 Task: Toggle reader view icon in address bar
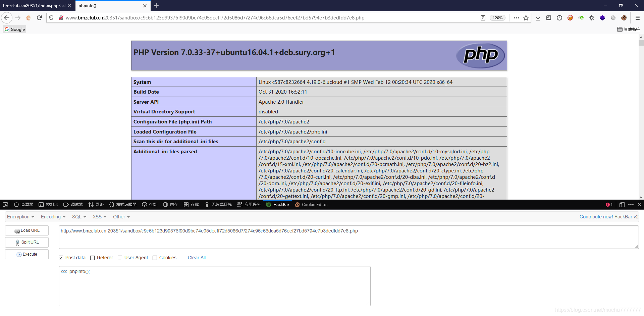tap(483, 18)
